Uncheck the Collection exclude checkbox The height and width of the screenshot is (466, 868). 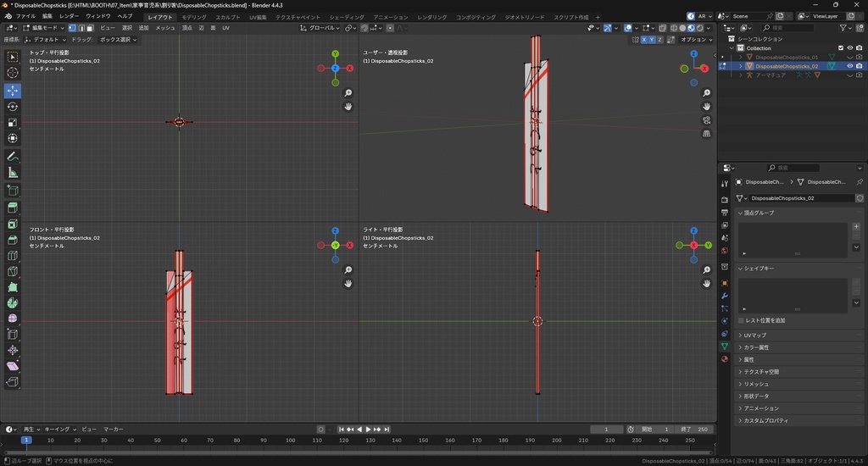click(x=841, y=48)
